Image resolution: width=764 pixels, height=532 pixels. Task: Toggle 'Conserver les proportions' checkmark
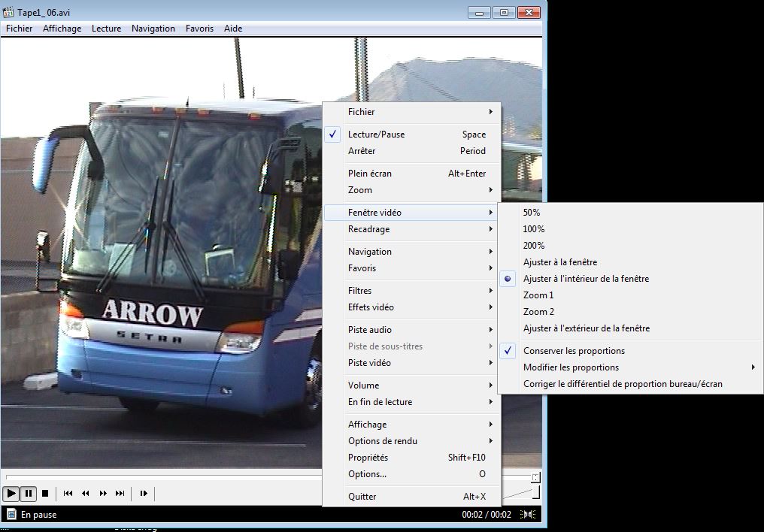click(x=574, y=351)
